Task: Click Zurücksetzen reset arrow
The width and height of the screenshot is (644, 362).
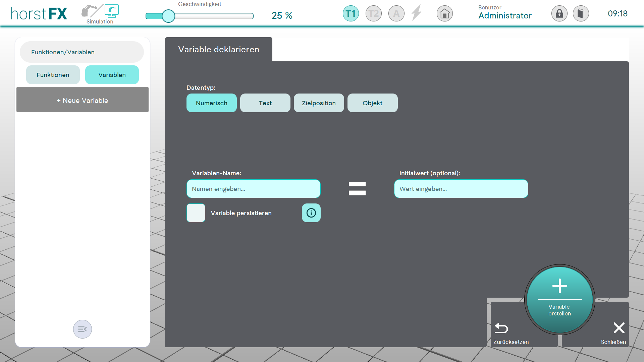Action: click(501, 328)
